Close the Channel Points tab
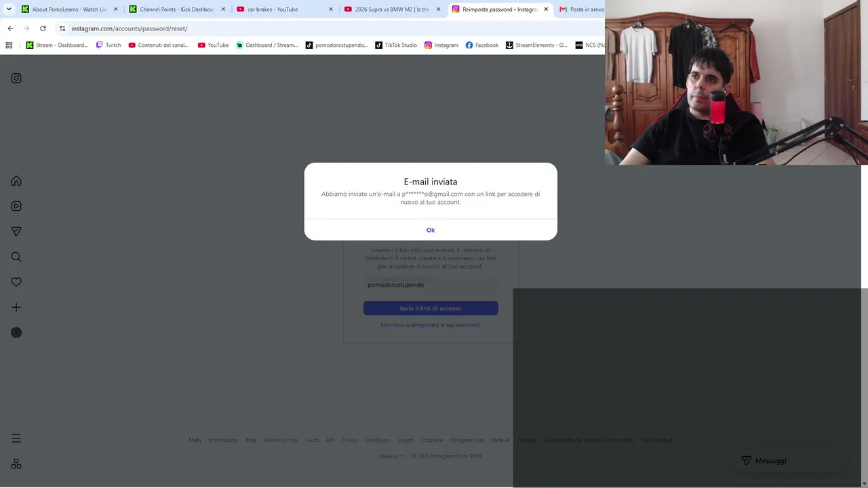This screenshot has width=868, height=488. tap(223, 9)
